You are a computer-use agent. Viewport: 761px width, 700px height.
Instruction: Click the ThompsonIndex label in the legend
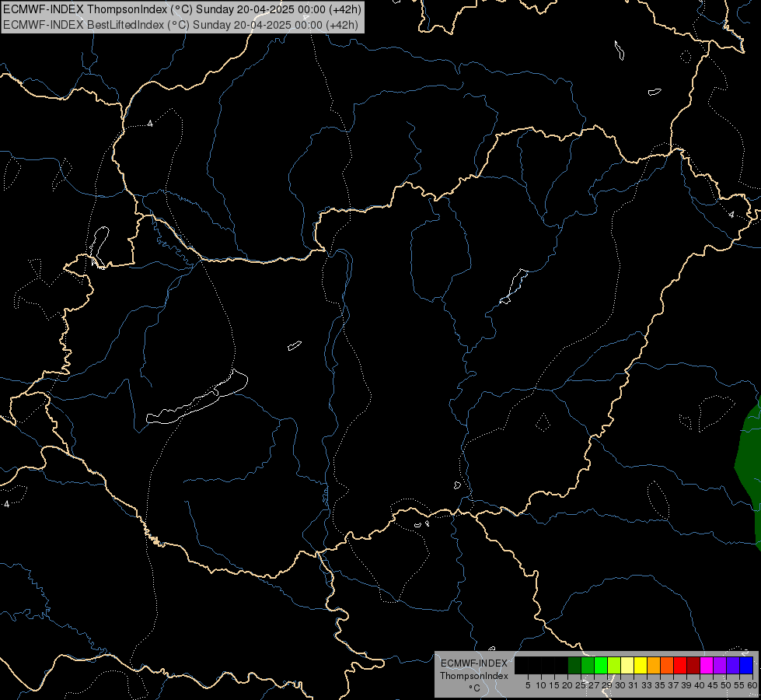(473, 676)
